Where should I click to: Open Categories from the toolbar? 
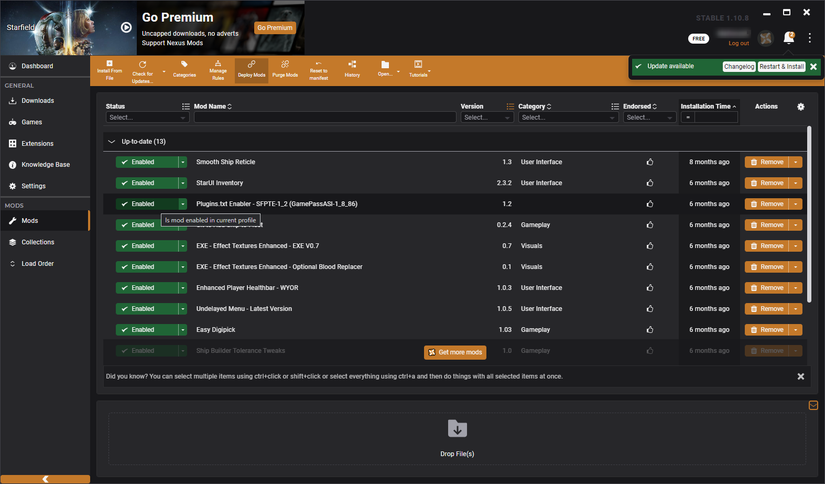click(x=184, y=70)
